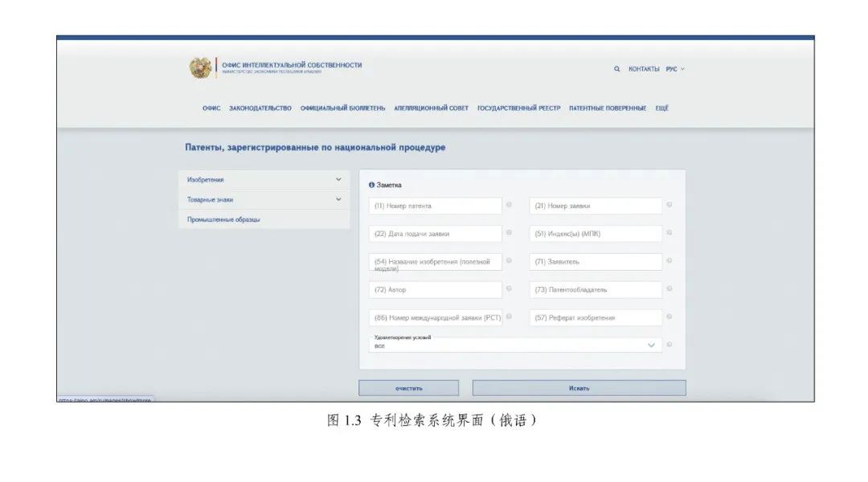Open the Государственный реестр menu

518,108
